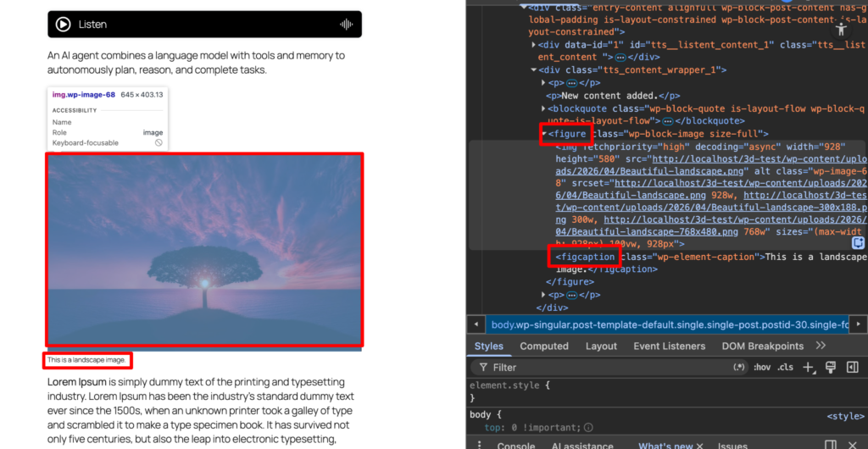Open the drawer three-dots menu
Viewport: 868px width, 449px height.
pos(480,445)
